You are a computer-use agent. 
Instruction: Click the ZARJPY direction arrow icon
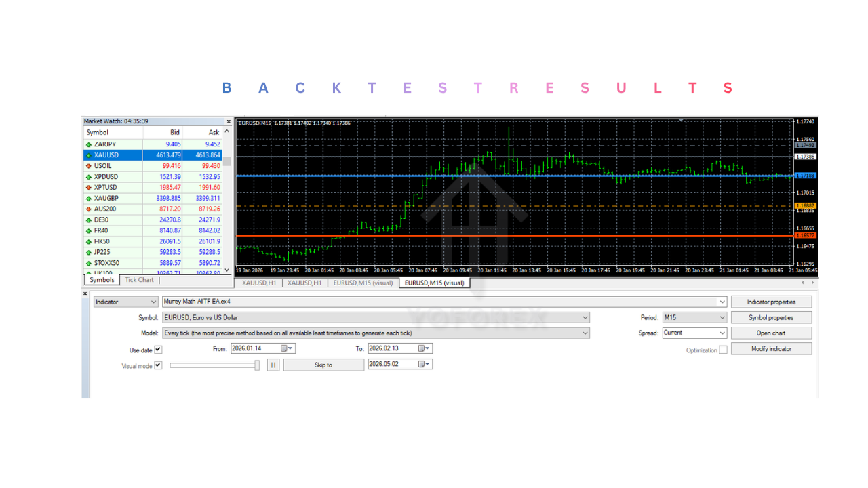click(88, 144)
